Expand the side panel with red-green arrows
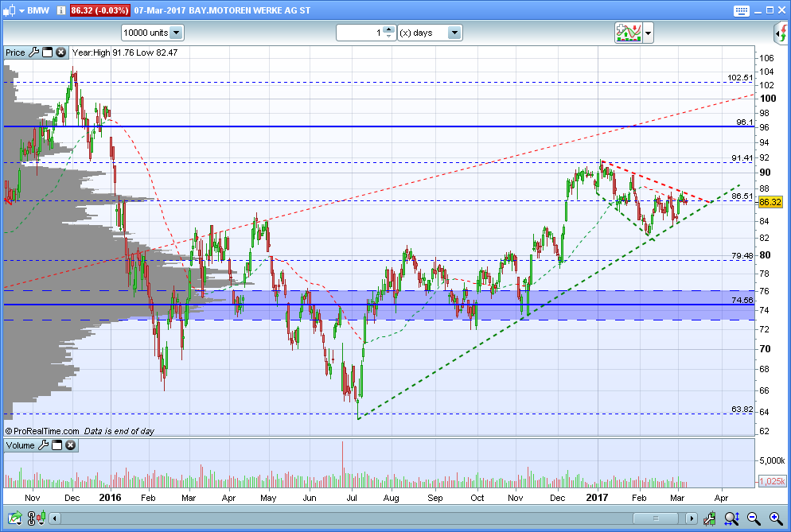Viewport: 791px width, 532px height. coord(781,33)
